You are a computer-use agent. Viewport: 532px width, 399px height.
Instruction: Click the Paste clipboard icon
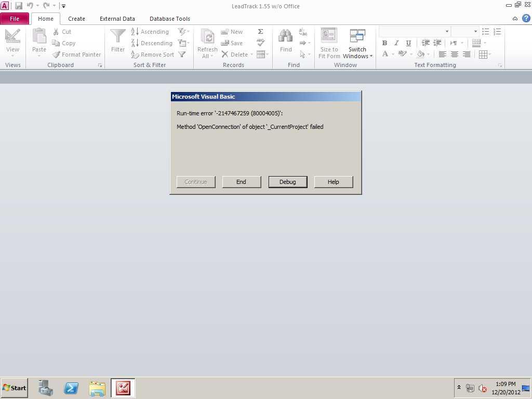pos(39,36)
